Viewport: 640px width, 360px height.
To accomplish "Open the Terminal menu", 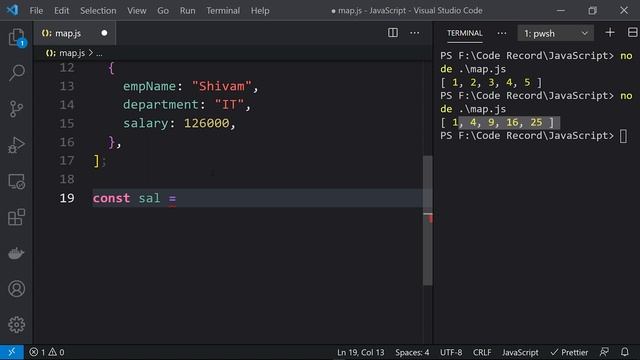I will 223,10.
